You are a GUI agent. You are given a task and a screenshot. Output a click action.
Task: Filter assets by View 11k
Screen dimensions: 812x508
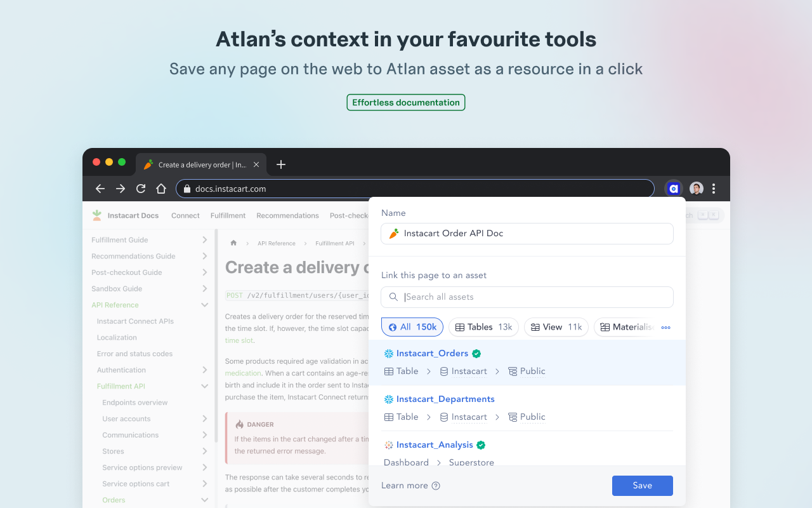click(x=556, y=327)
